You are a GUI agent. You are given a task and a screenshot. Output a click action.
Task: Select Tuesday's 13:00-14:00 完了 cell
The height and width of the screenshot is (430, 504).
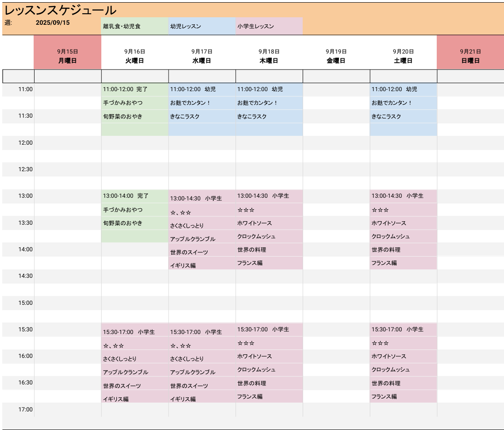[135, 196]
